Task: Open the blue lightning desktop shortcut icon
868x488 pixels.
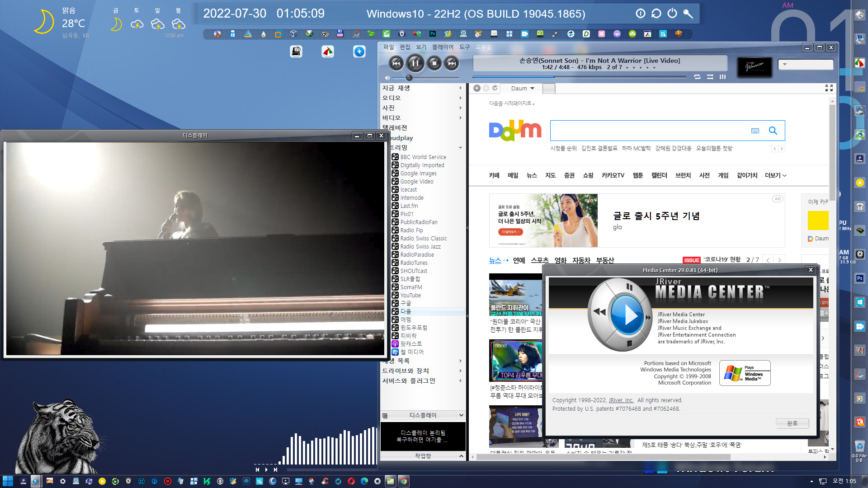Action: [x=359, y=52]
